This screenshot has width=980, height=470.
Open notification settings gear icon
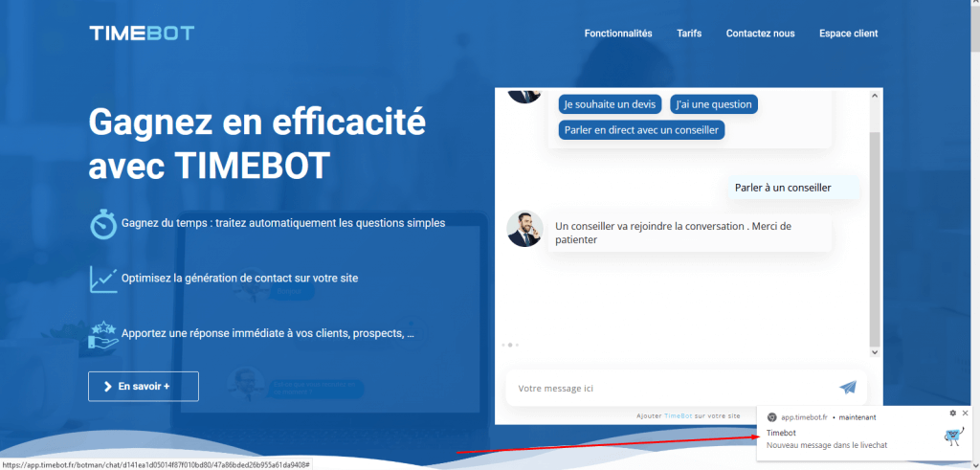952,414
